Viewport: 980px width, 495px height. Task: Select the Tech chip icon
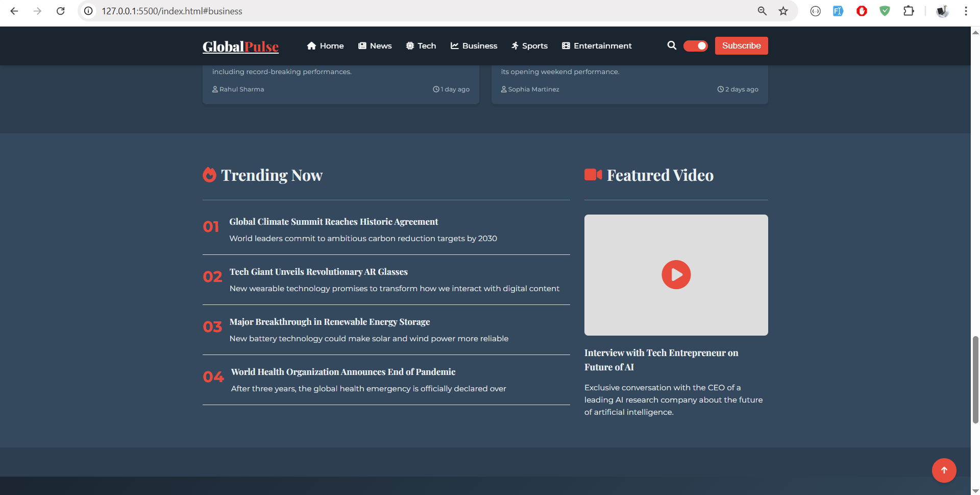[410, 45]
